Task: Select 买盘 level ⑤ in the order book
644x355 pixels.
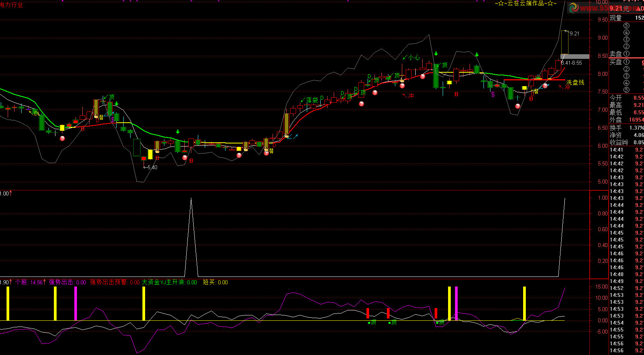Action: coord(627,90)
